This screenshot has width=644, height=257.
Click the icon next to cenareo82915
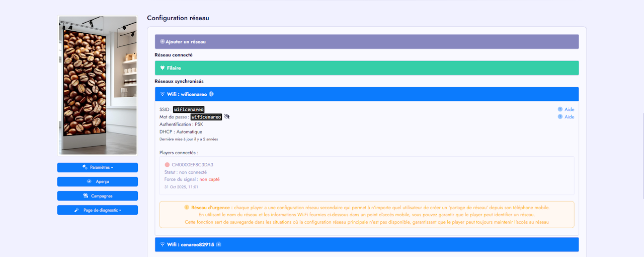pyautogui.click(x=219, y=244)
